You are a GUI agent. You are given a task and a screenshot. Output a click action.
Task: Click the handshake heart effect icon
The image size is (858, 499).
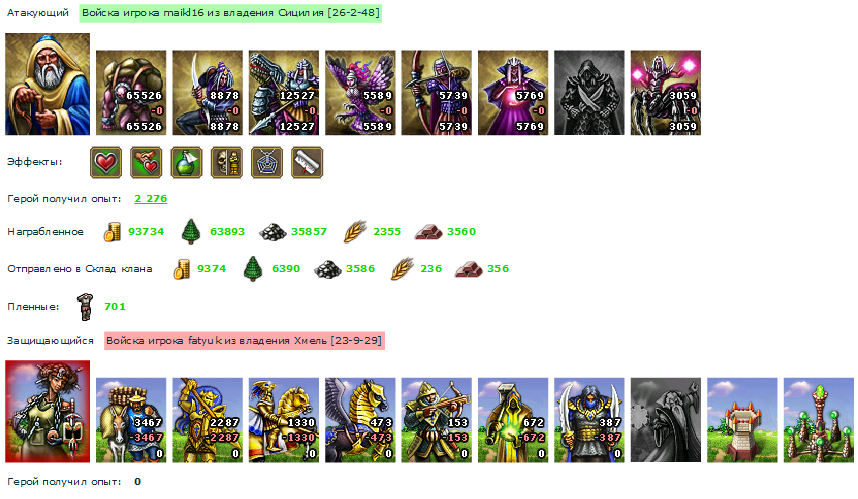(146, 163)
